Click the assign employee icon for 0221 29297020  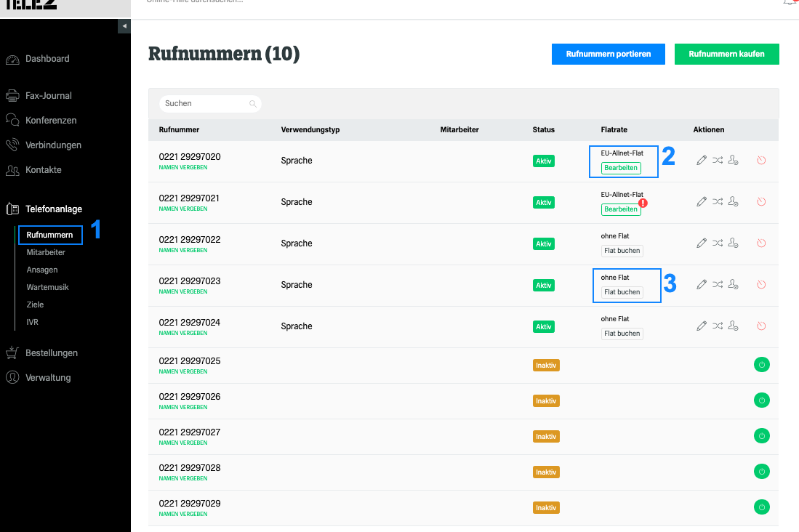pyautogui.click(x=734, y=160)
